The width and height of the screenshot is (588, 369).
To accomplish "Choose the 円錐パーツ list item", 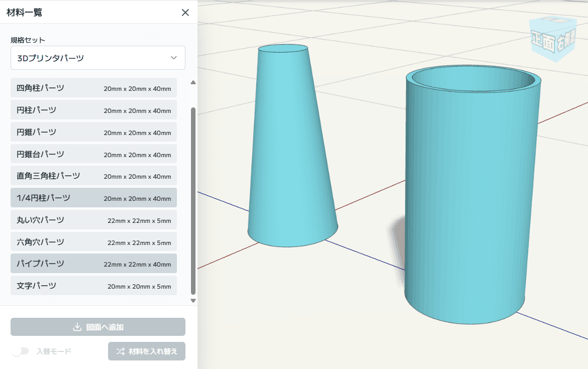I will pyautogui.click(x=93, y=132).
